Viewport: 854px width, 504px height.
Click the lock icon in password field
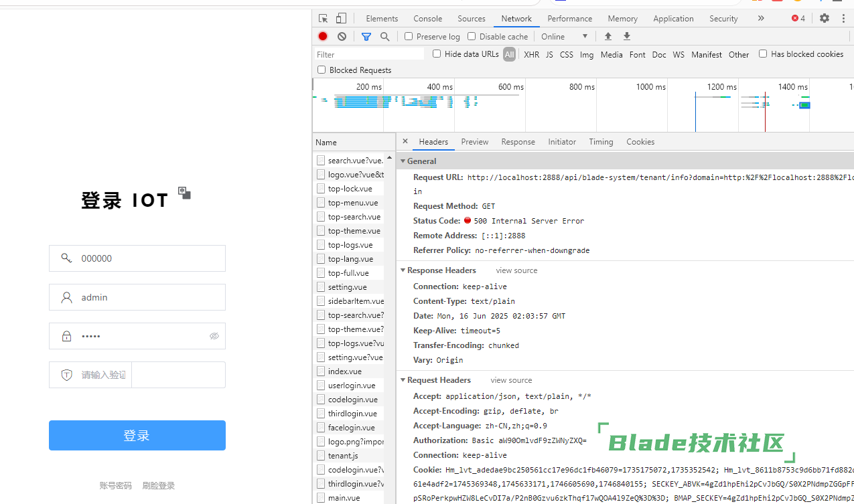[x=66, y=336]
